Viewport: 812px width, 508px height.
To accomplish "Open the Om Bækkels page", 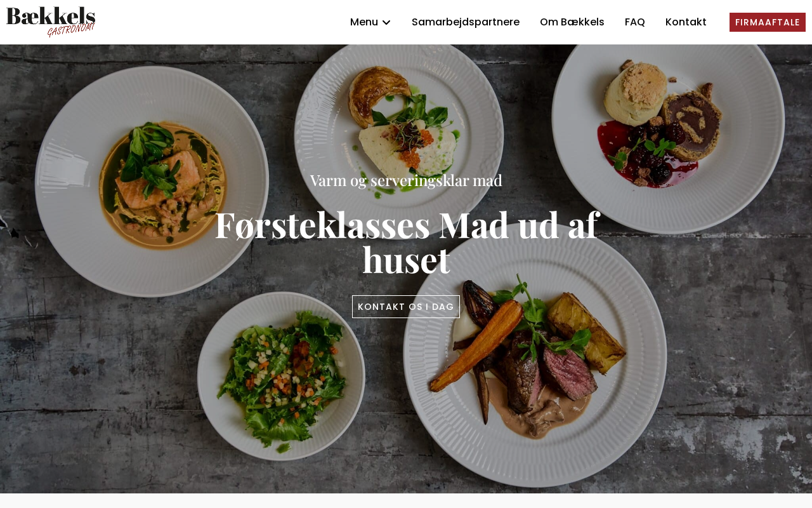I will point(572,22).
